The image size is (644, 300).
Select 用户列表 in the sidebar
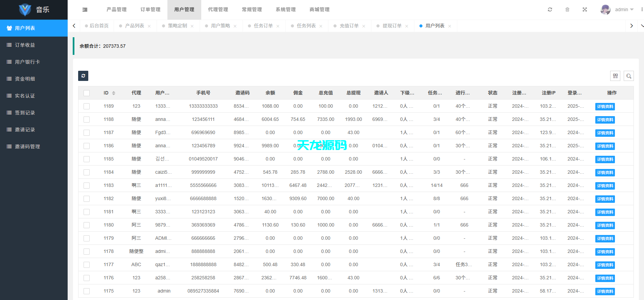tap(34, 28)
